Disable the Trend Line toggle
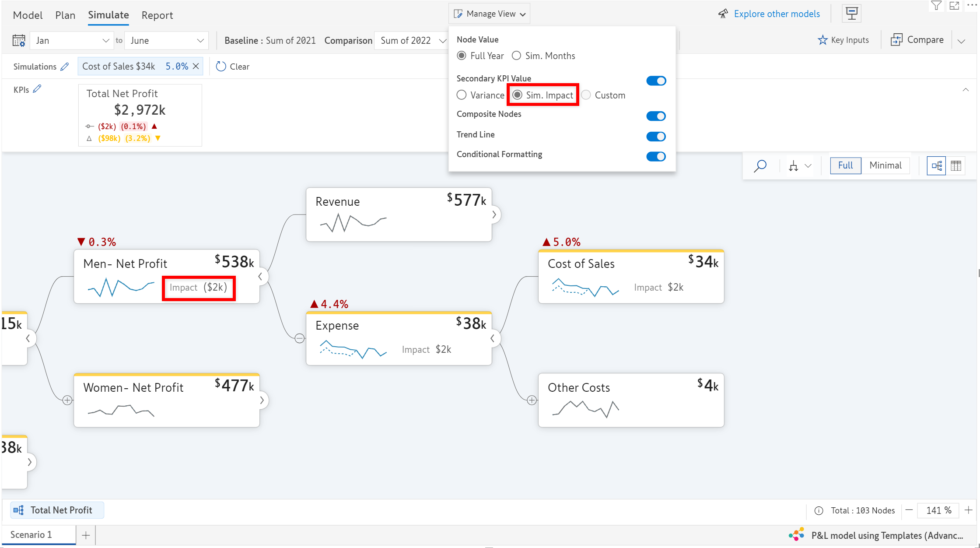Viewport: 980px width, 548px height. click(x=656, y=137)
